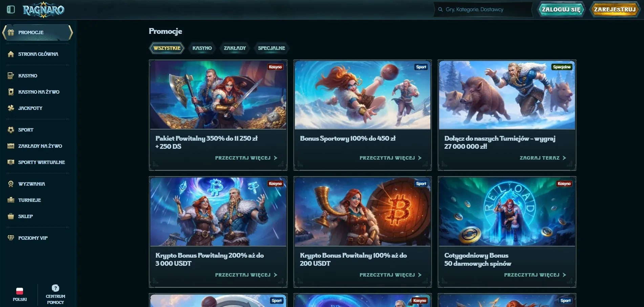Open Kasyno na Żywo card icon
This screenshot has width=644, height=307.
coord(11,92)
